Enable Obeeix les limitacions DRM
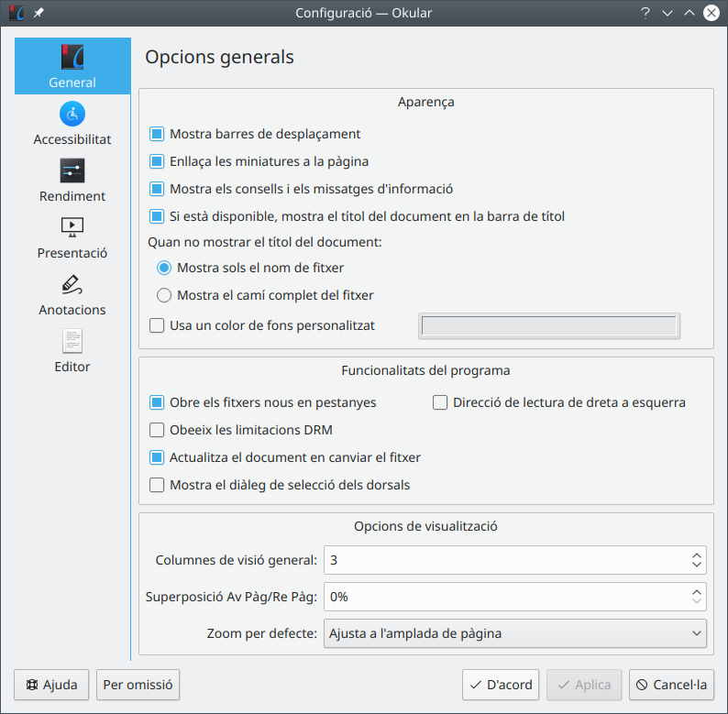Image resolution: width=728 pixels, height=714 pixels. click(157, 430)
